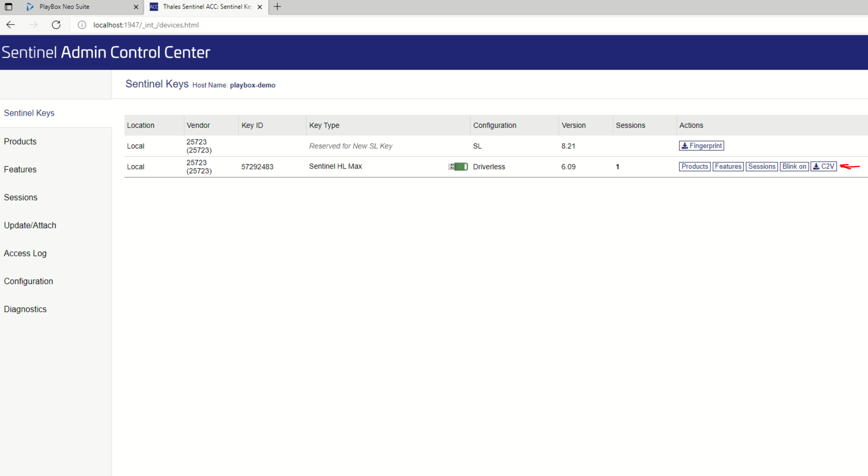Screen dimensions: 868x476
Task: Click the ACC favicon on Thales Sentinel tab
Action: [154, 7]
